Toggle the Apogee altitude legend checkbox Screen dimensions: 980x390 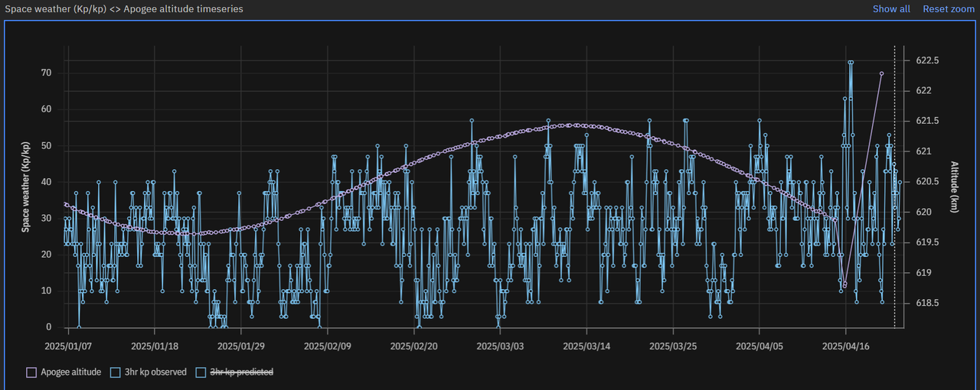click(31, 372)
